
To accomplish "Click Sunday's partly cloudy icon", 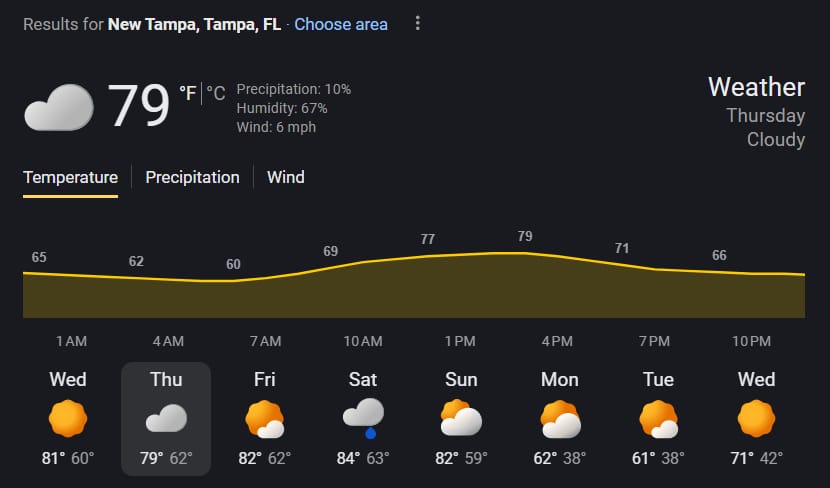I will [x=461, y=418].
